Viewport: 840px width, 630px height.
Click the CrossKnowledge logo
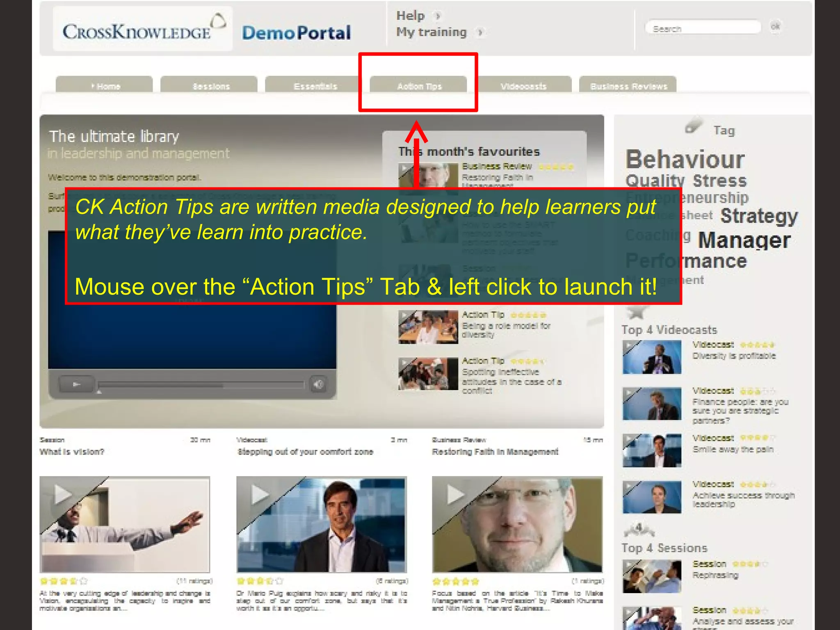point(143,29)
